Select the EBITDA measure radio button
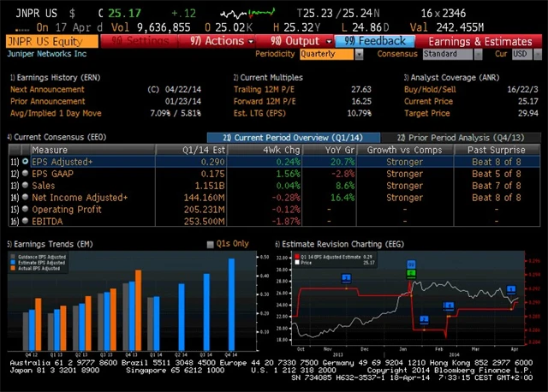The image size is (548, 392). click(25, 221)
